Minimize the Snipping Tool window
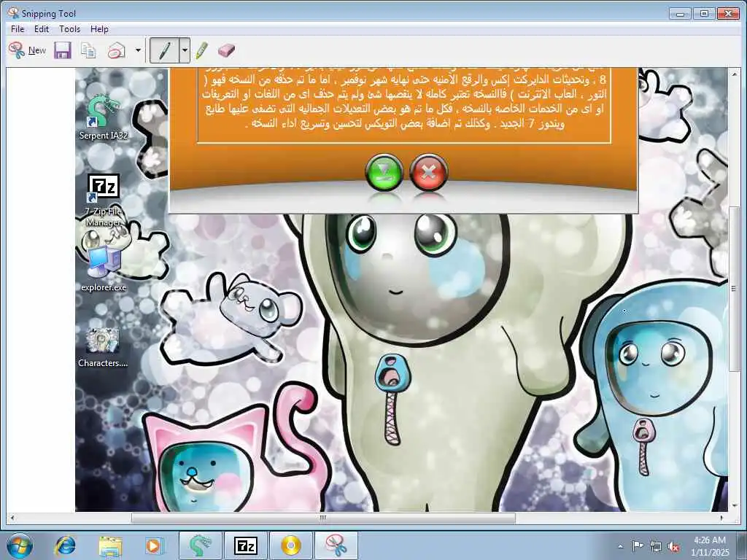The height and width of the screenshot is (560, 747). point(680,14)
